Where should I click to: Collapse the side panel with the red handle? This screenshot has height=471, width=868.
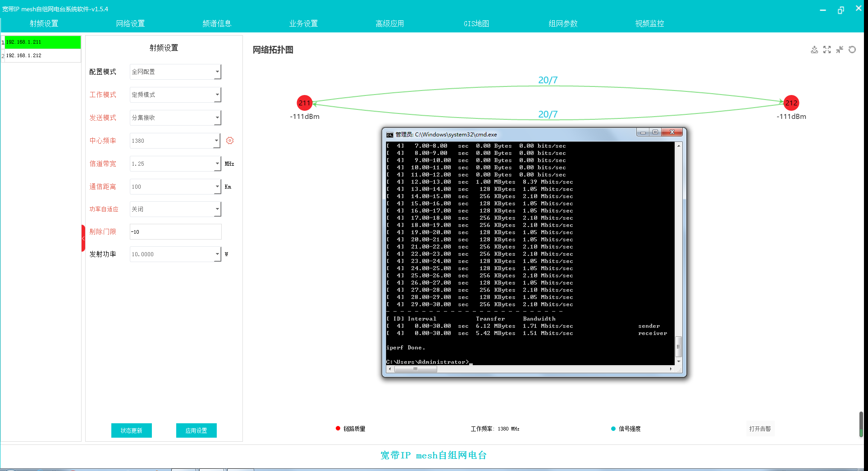coord(83,238)
